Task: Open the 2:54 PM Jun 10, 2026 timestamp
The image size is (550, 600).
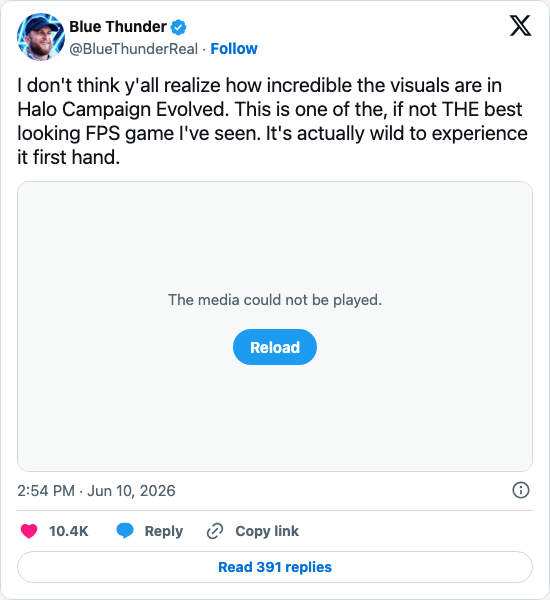Action: tap(96, 491)
